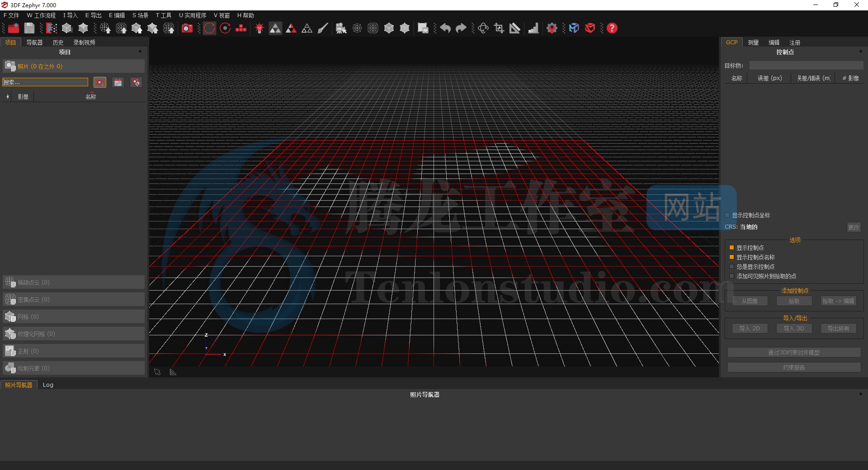This screenshot has width=868, height=470.
Task: Click the red and white triangles display icon
Action: coord(291,28)
